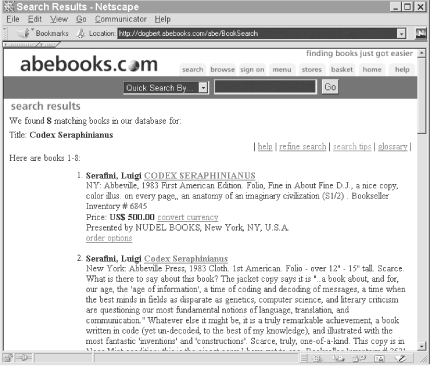
Task: Open the refine search link
Action: (303, 147)
